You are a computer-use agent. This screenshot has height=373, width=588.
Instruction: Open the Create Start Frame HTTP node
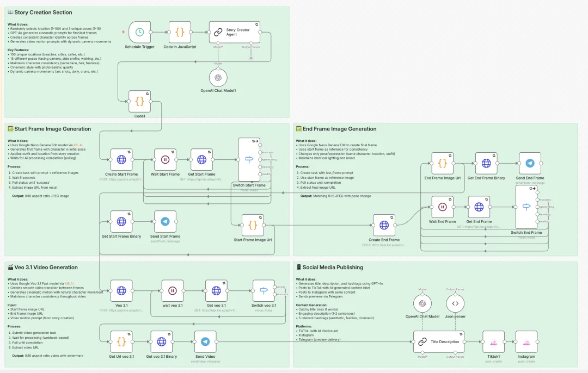coord(121,160)
